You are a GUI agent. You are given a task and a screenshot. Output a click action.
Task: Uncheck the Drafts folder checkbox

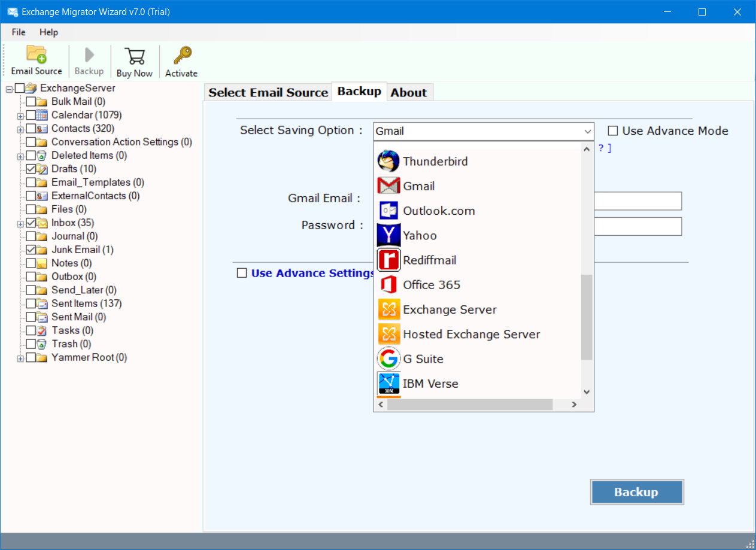(x=31, y=169)
